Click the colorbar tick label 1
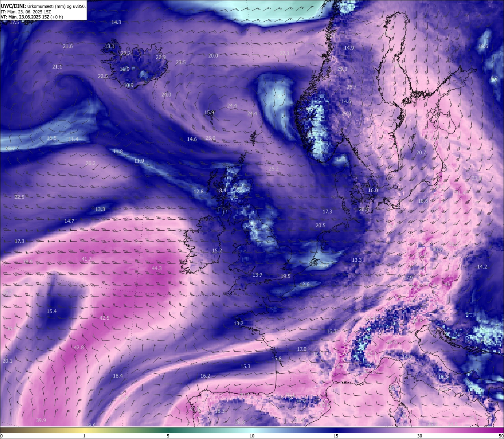 click(84, 435)
